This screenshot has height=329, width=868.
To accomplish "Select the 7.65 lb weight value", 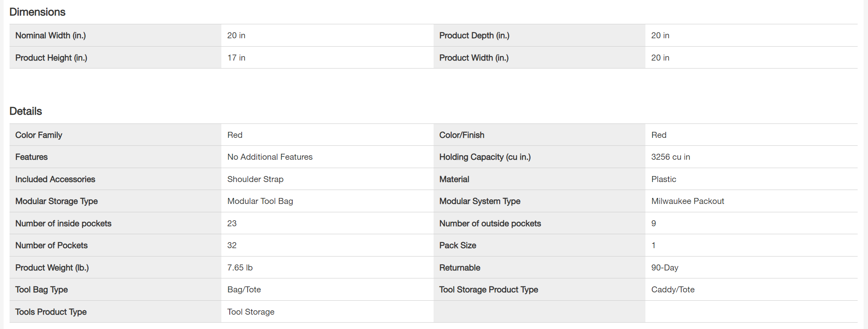I will click(x=240, y=268).
